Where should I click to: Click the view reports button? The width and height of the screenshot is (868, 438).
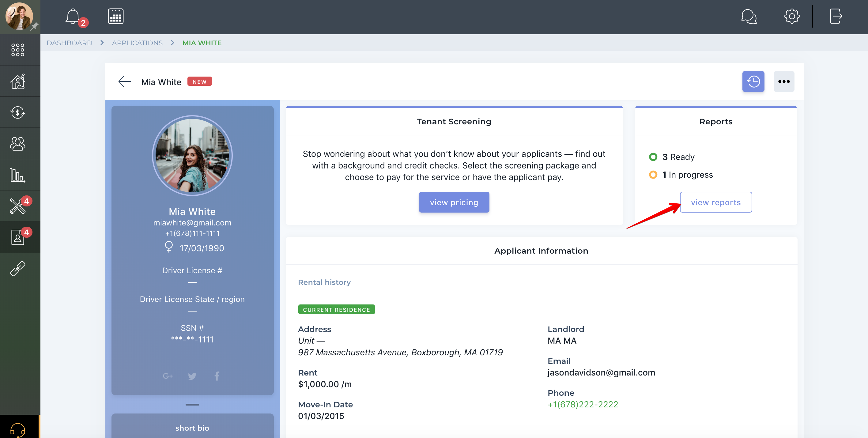click(716, 202)
